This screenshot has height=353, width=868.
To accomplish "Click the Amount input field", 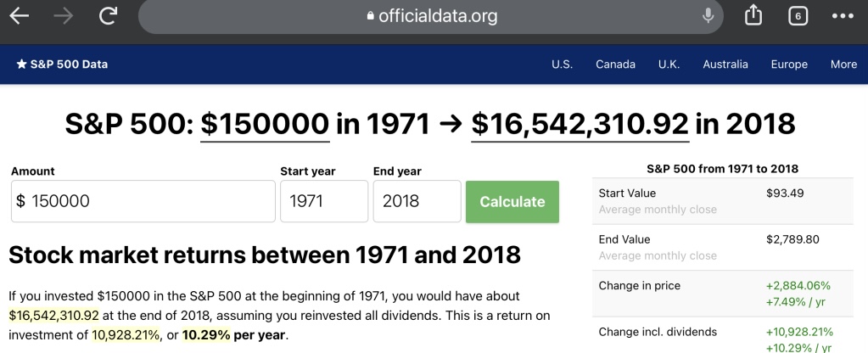I will tap(143, 202).
